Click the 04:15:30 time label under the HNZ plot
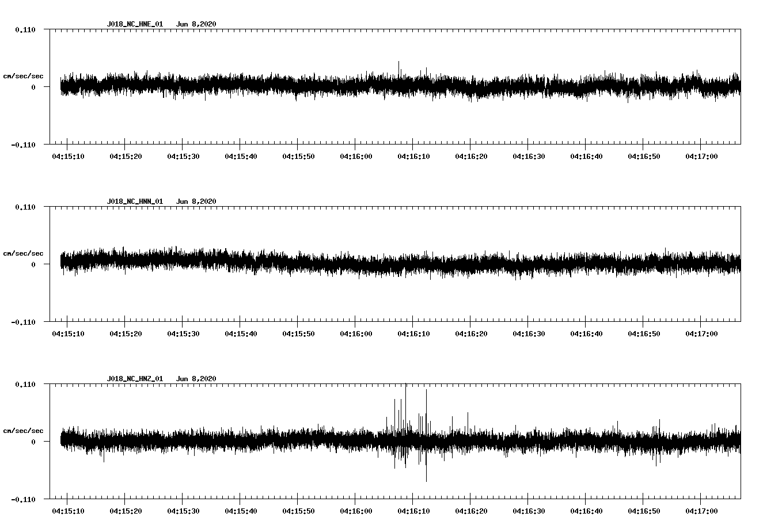The width and height of the screenshot is (782, 532). 183,511
